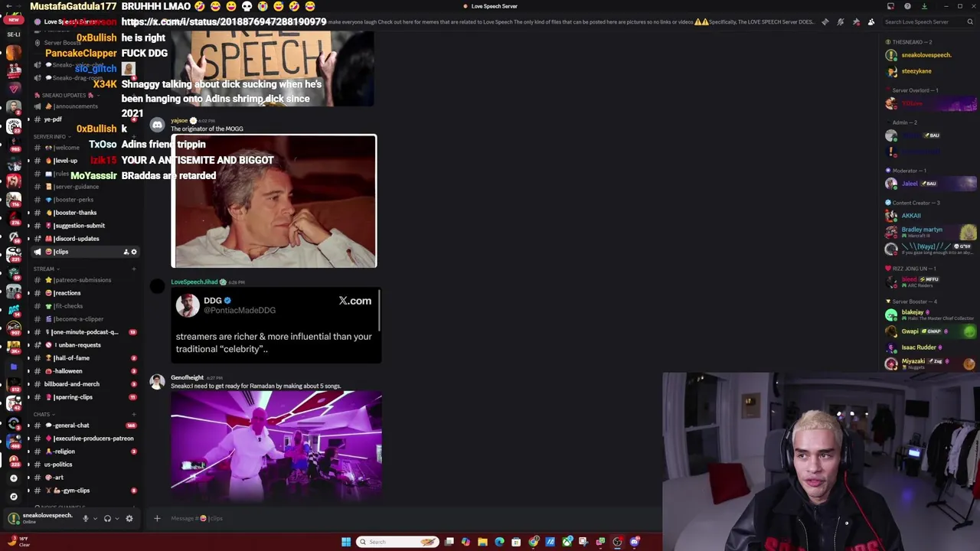The width and height of the screenshot is (980, 551).
Task: Click the green download update icon
Action: click(924, 6)
